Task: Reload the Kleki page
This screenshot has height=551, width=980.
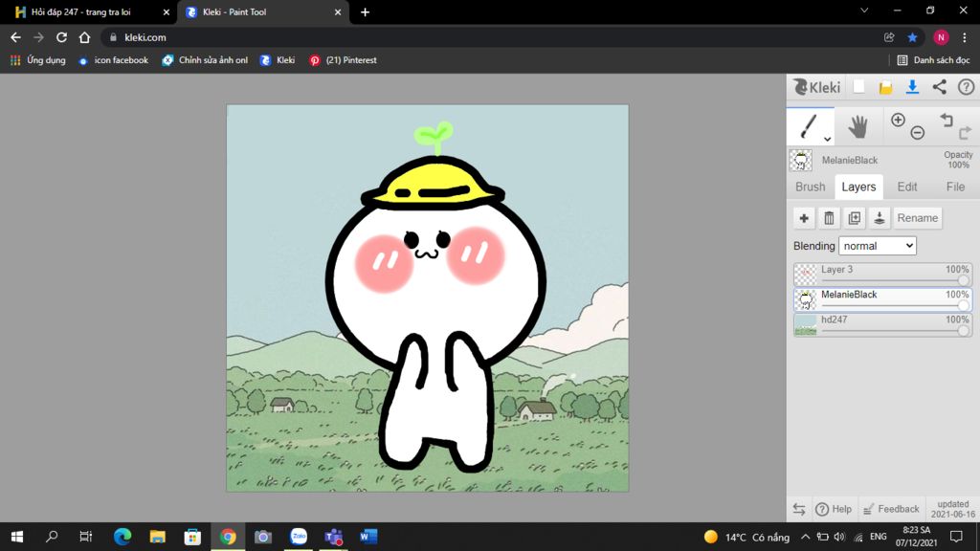Action: (61, 37)
